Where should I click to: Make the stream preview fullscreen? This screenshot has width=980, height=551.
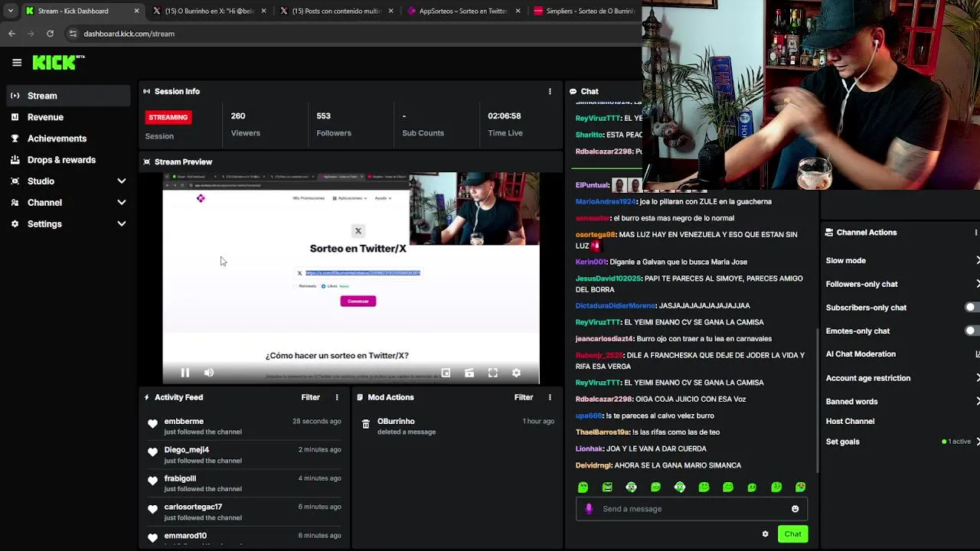[493, 373]
